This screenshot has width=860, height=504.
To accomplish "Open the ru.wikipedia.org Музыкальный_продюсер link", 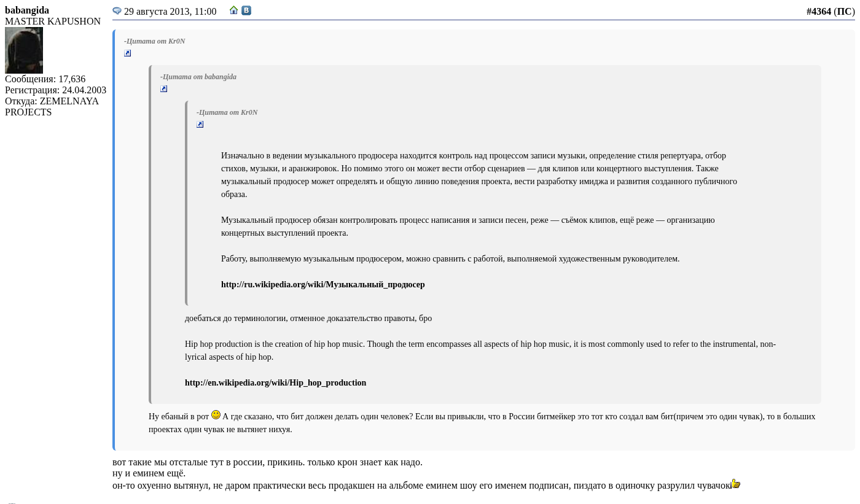I will pyautogui.click(x=322, y=285).
